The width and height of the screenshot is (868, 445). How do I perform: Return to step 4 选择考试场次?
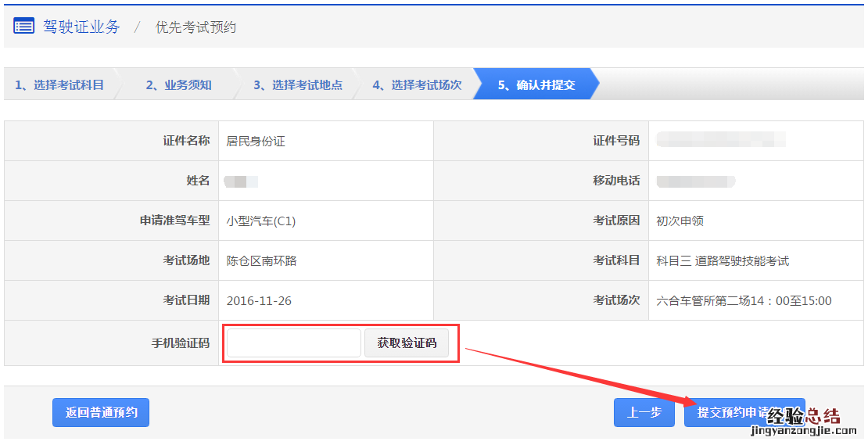(x=417, y=85)
